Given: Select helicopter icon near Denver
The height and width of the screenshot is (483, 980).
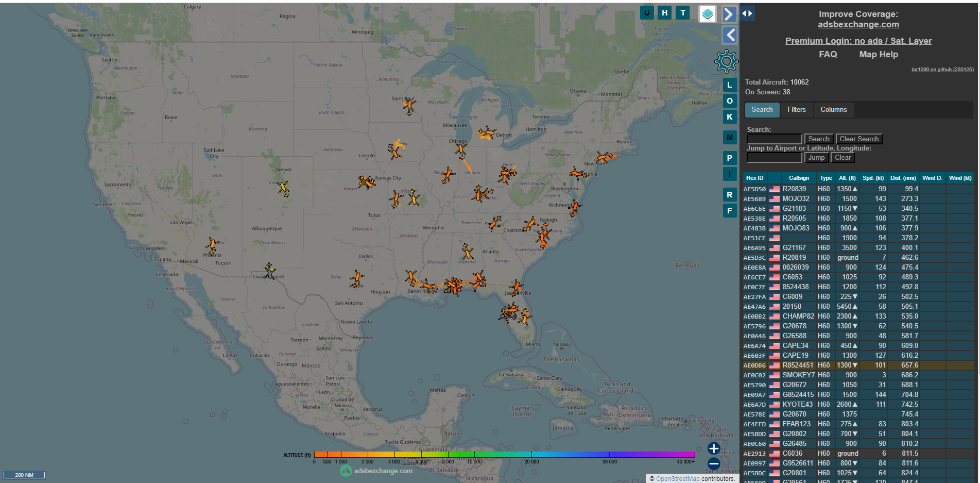Looking at the screenshot, I should click(283, 189).
